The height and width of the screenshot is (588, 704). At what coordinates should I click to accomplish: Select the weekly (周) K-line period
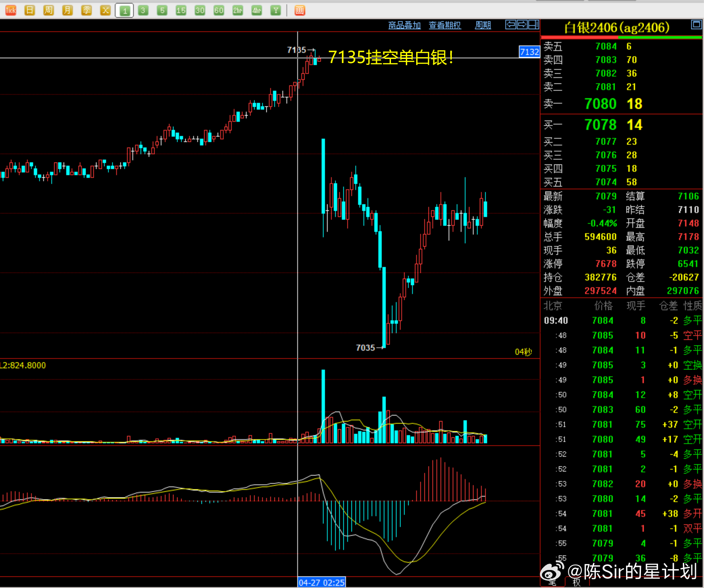pos(49,10)
